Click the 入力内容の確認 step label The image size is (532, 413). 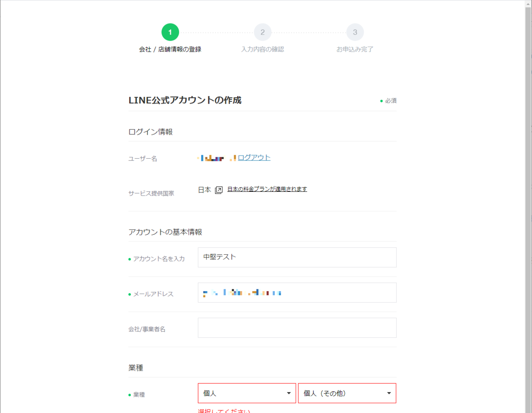pyautogui.click(x=262, y=49)
